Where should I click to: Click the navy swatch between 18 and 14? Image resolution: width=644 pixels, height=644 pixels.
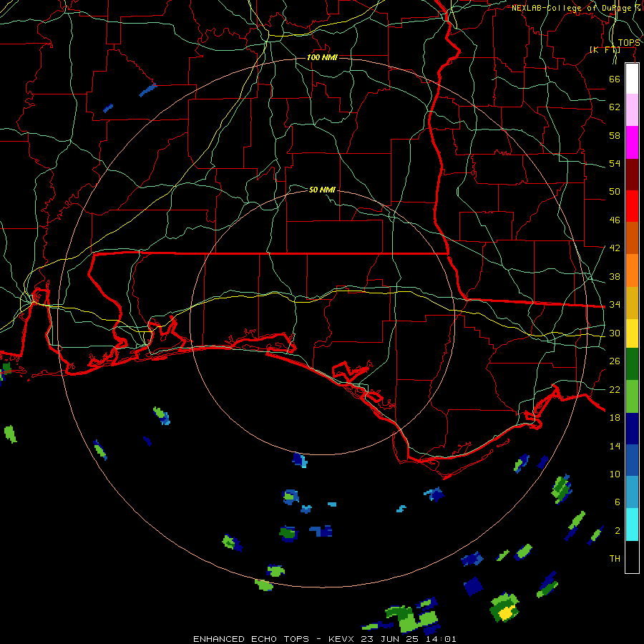[632, 429]
